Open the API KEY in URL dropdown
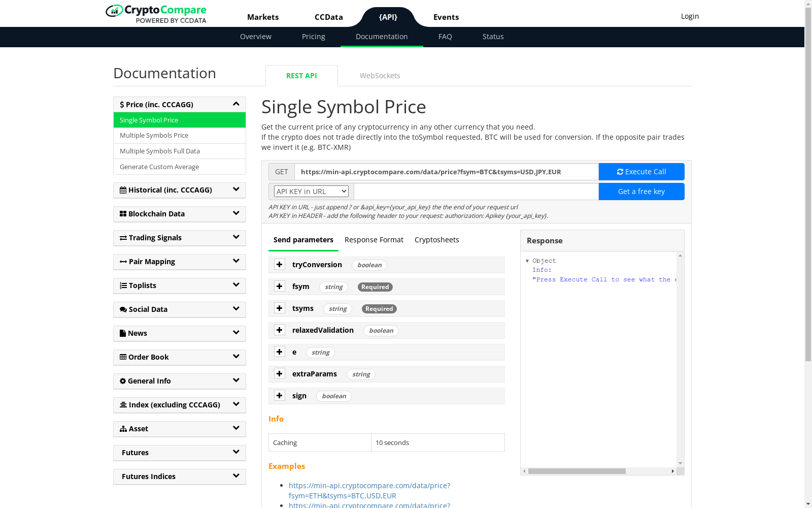This screenshot has height=508, width=812. [311, 192]
